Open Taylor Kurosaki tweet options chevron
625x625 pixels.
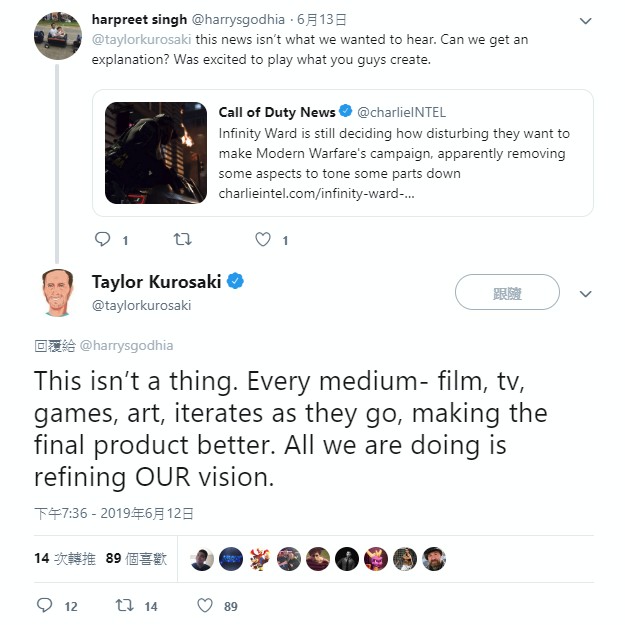586,294
